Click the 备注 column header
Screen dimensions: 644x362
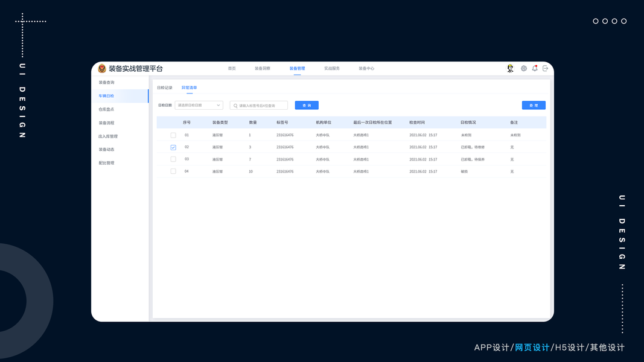(x=514, y=122)
